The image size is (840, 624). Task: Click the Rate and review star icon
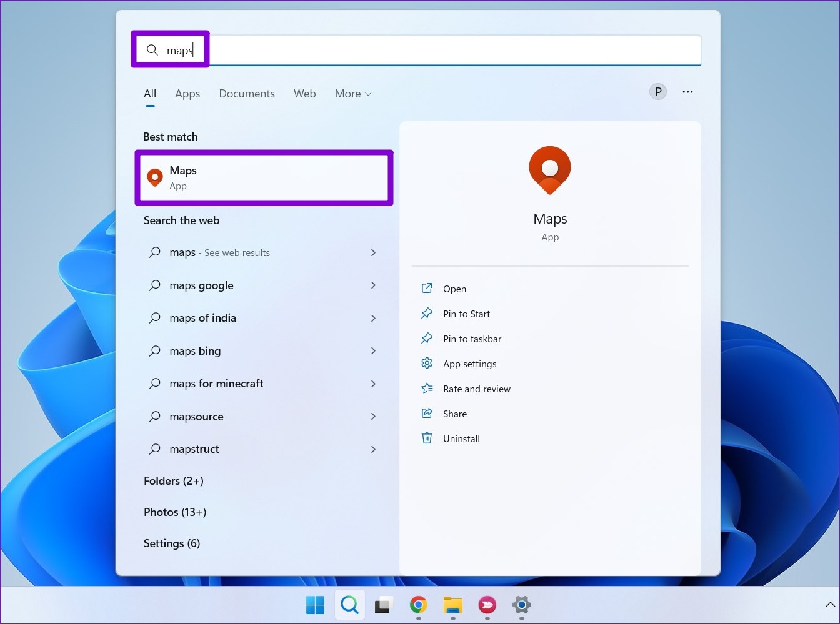point(427,388)
